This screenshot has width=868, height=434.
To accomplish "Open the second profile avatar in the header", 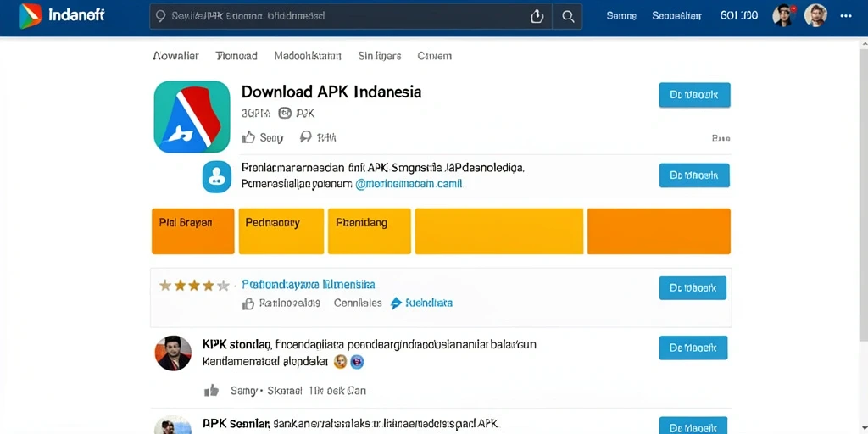I will (x=815, y=15).
